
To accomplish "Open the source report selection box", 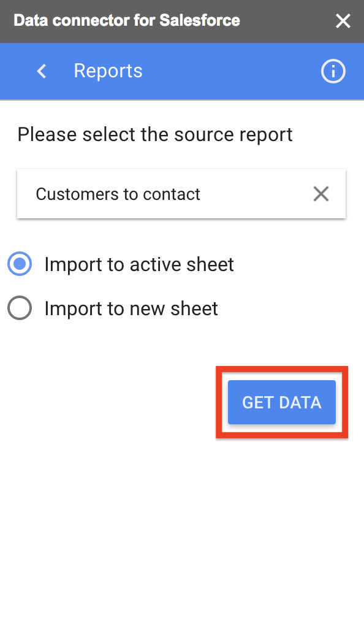I will coord(181,194).
